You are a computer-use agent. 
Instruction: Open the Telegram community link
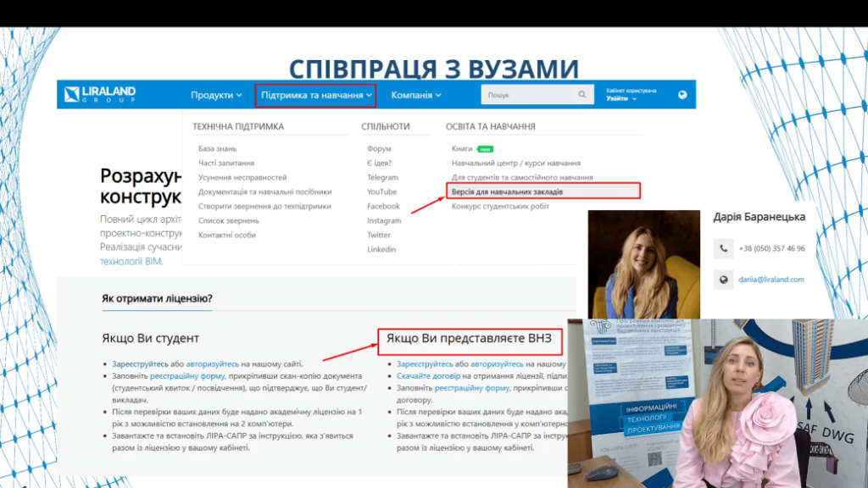tap(382, 178)
